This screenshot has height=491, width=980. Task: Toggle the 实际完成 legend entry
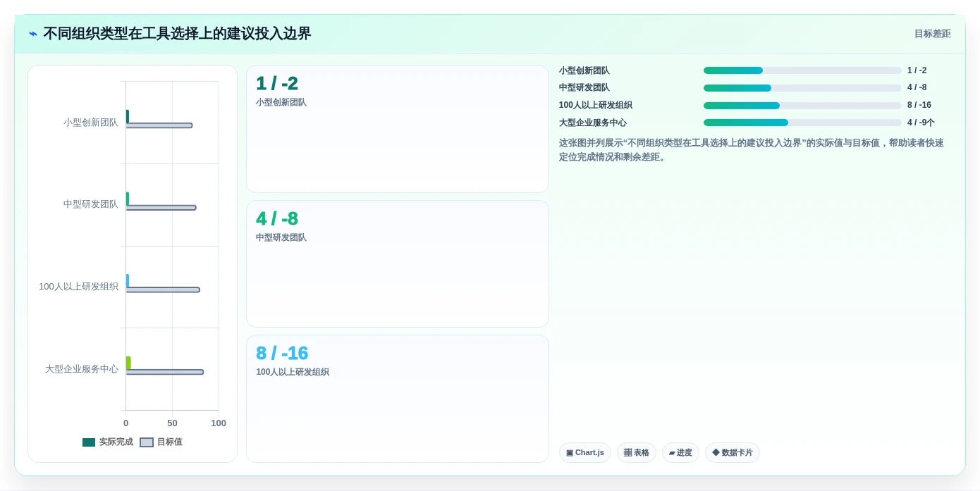coord(108,442)
